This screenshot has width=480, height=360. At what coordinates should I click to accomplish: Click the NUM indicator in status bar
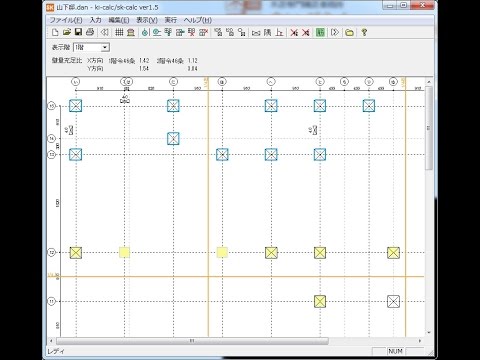(x=395, y=351)
